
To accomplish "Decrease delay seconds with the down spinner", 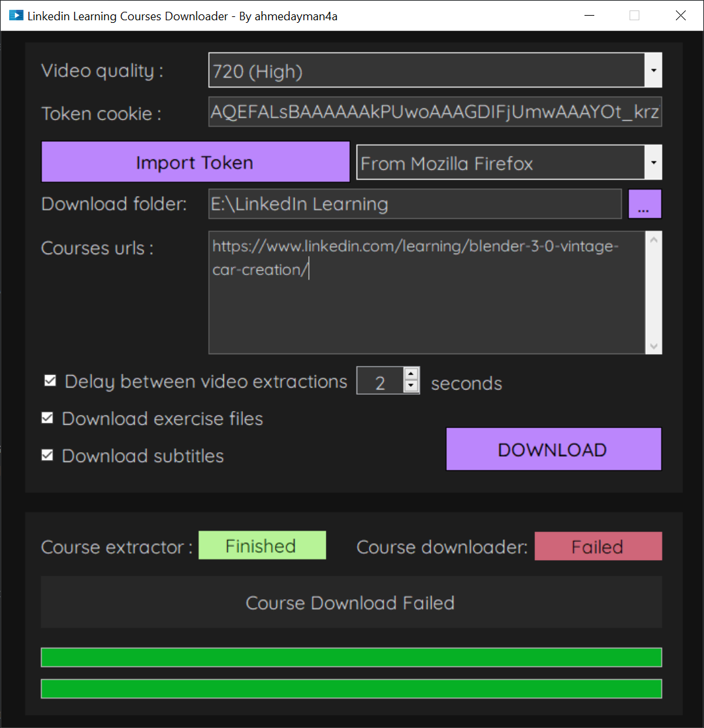I will click(411, 387).
